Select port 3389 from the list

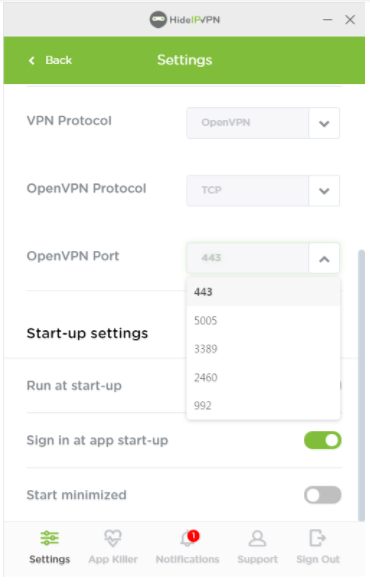pos(263,349)
